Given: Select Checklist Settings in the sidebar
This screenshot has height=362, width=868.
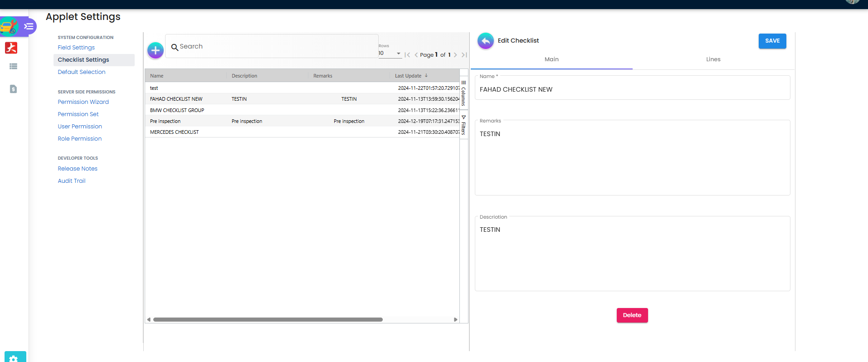Looking at the screenshot, I should 94,60.
